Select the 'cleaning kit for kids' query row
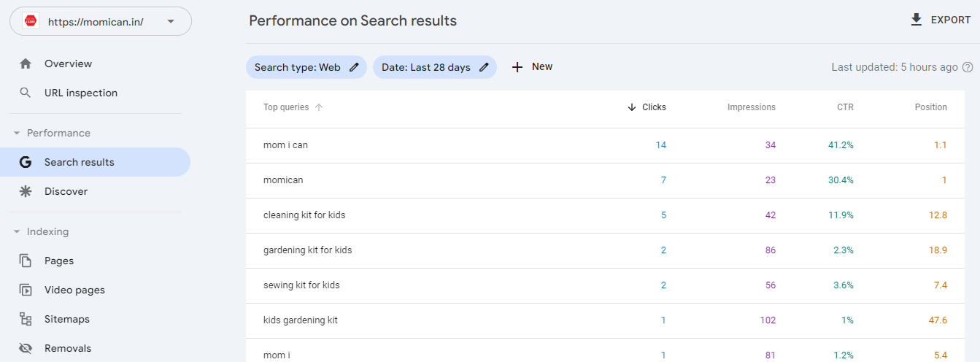This screenshot has height=362, width=980. pos(304,215)
